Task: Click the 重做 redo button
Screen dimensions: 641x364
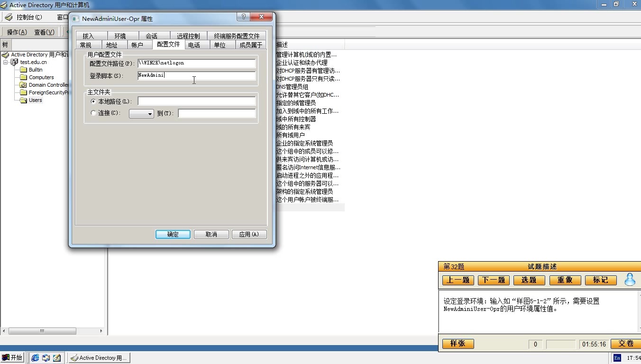Action: click(565, 280)
